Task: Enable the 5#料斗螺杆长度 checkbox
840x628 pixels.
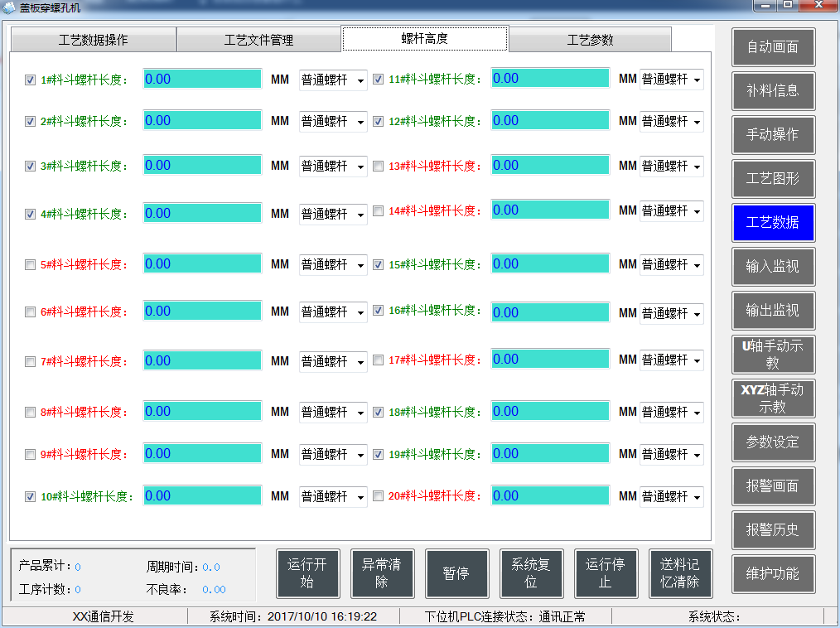Action: pyautogui.click(x=29, y=264)
